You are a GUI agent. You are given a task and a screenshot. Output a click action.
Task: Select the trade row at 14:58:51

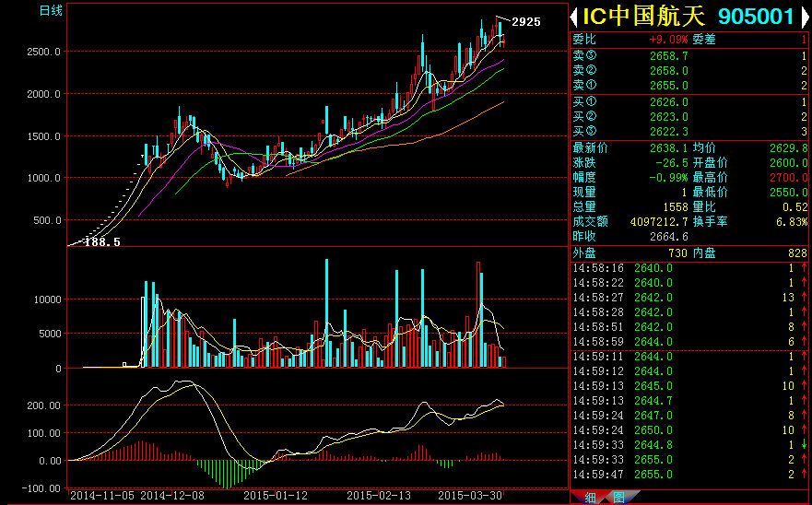click(689, 327)
